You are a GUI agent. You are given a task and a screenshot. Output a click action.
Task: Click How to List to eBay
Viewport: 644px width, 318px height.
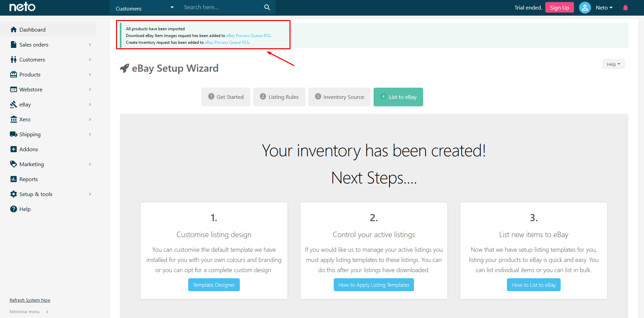pos(534,285)
